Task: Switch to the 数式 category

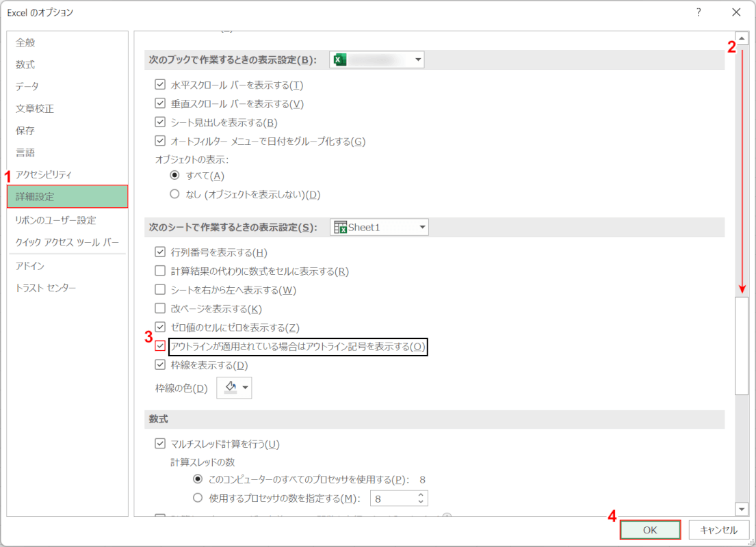Action: tap(25, 65)
